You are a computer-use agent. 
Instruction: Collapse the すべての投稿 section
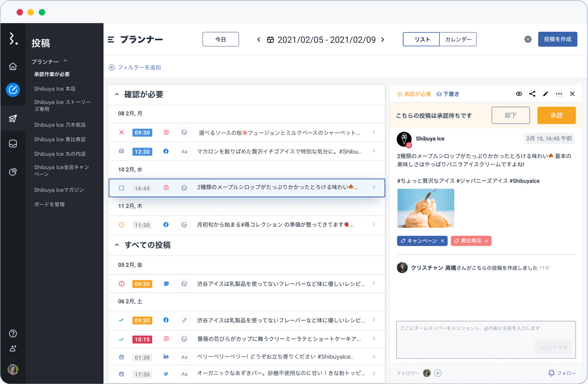click(x=117, y=245)
